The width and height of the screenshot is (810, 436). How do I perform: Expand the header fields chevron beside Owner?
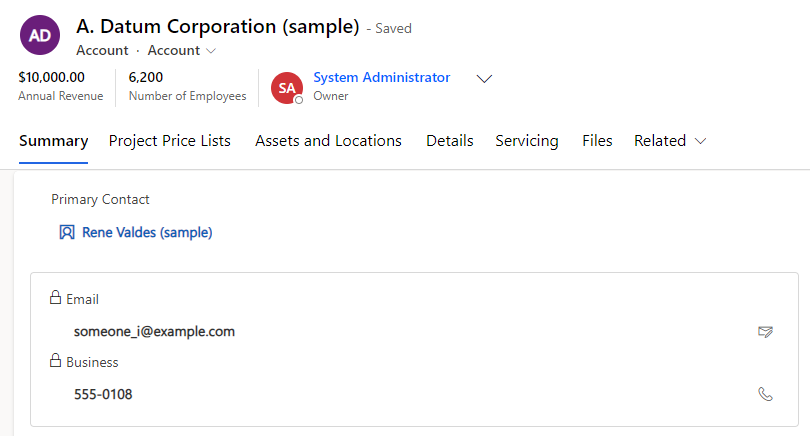tap(484, 79)
